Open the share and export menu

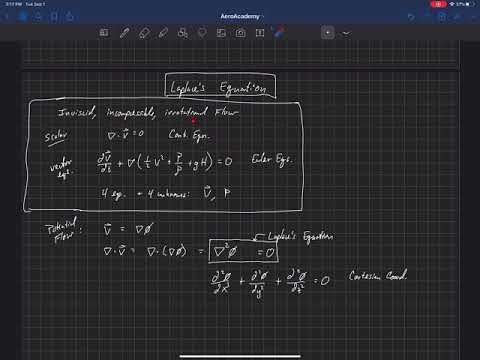coord(70,16)
